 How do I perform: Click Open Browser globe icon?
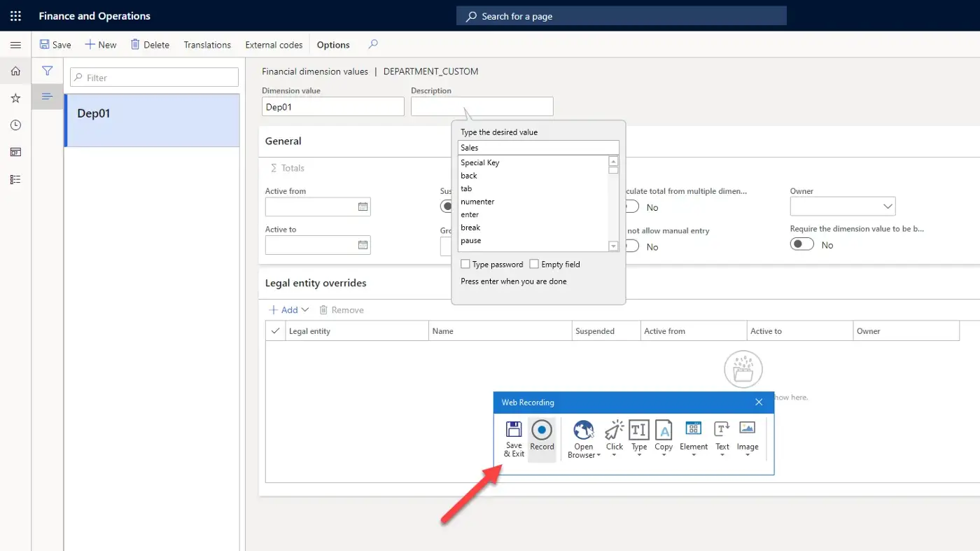pos(583,430)
